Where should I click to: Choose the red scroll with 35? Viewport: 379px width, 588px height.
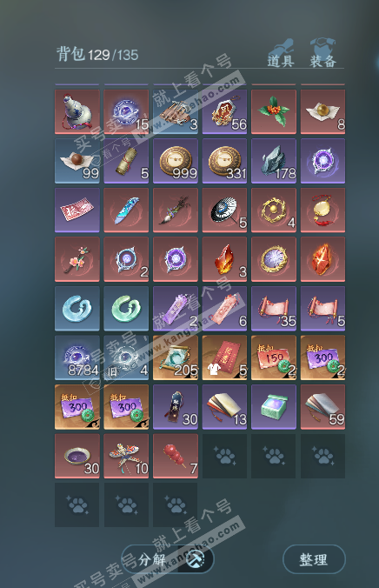[x=274, y=309]
